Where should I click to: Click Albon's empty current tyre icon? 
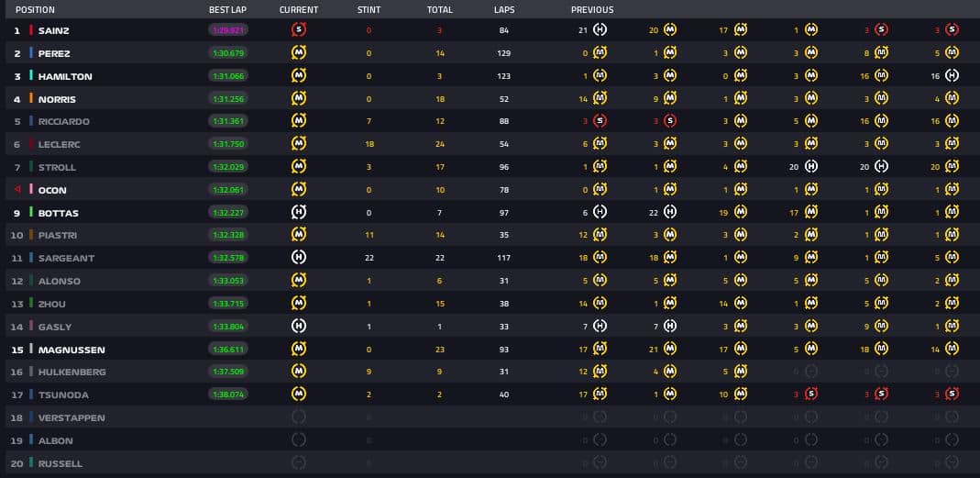tap(299, 439)
